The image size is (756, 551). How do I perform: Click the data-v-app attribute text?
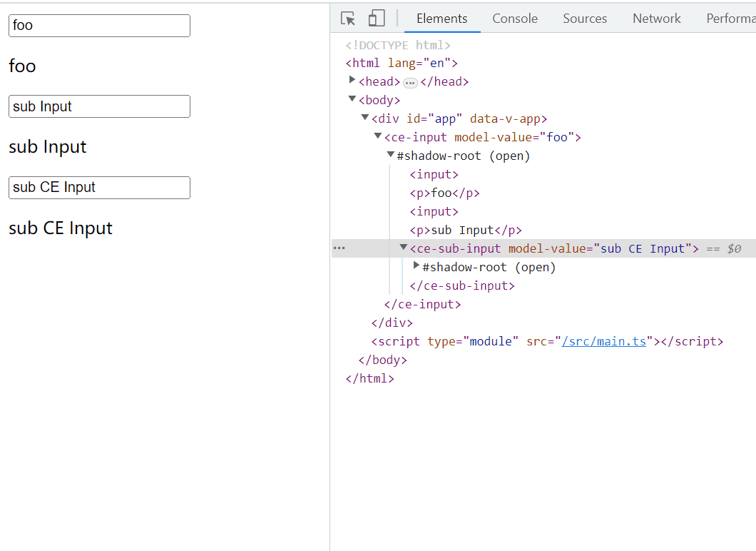pos(505,119)
